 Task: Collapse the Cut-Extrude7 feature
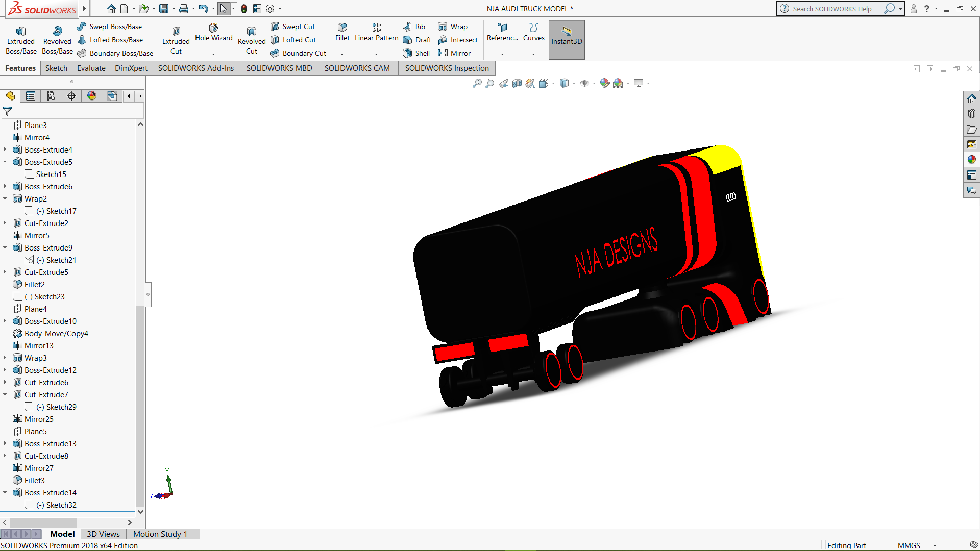pos(5,394)
